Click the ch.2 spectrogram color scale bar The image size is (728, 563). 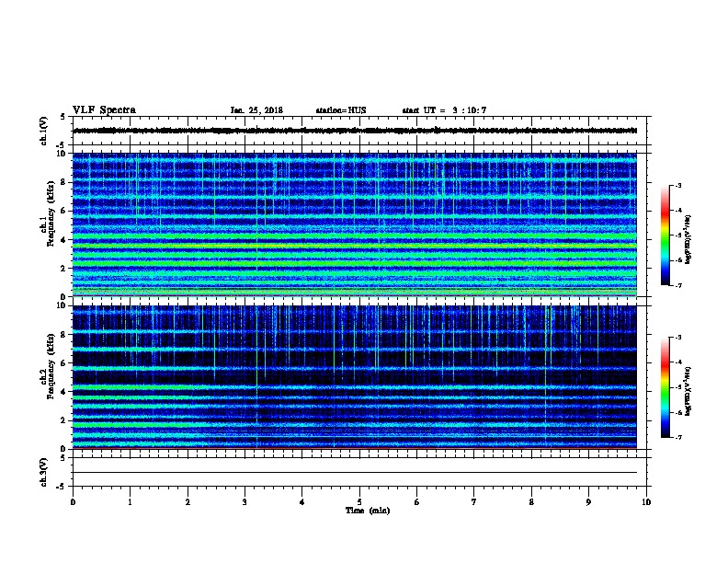[665, 387]
